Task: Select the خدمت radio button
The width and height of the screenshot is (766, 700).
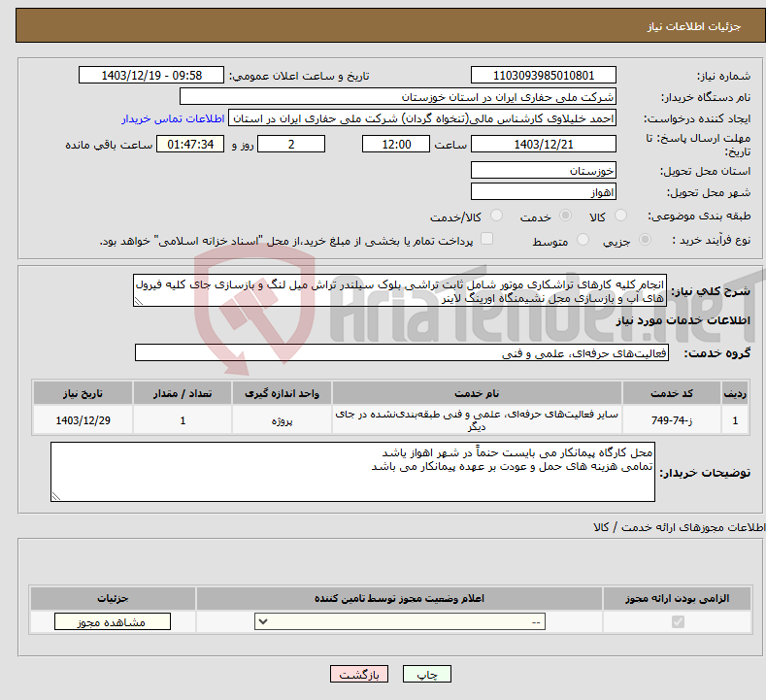Action: (x=565, y=216)
